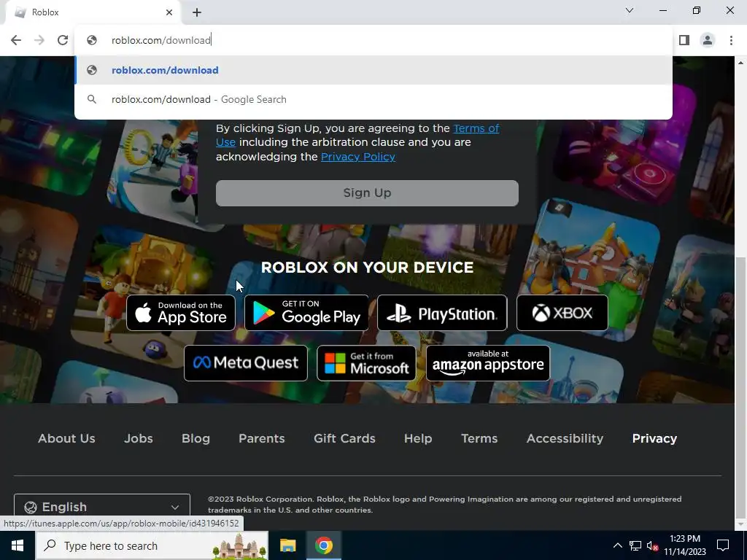Click the Sign Up button
This screenshot has width=747, height=560.
(x=367, y=192)
